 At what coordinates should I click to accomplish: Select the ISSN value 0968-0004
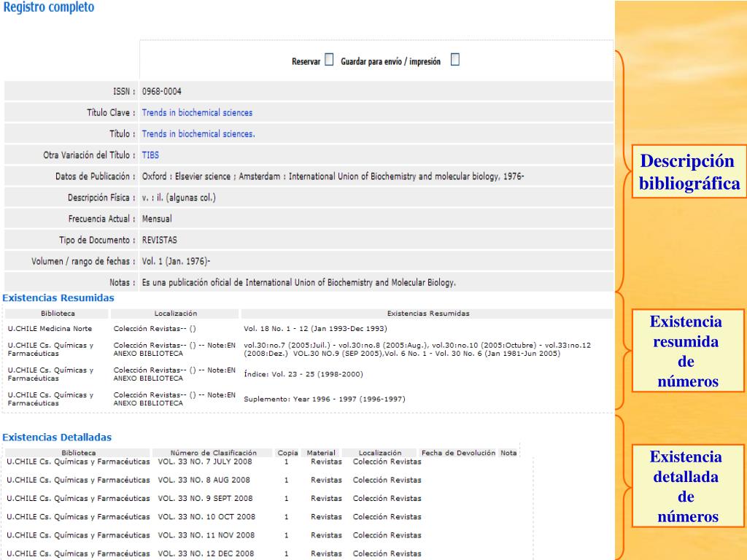coord(161,91)
